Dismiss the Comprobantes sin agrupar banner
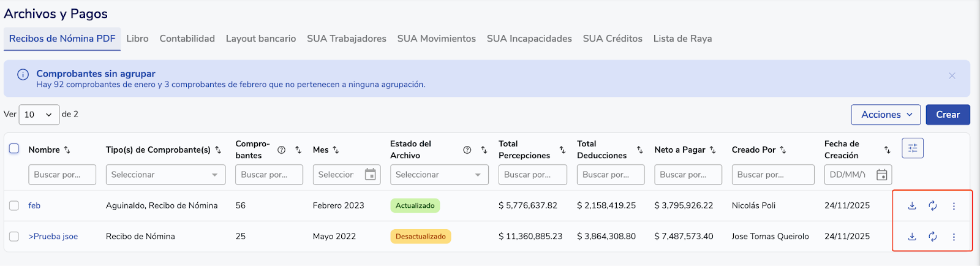Viewport: 980px width, 266px height. 952,76
